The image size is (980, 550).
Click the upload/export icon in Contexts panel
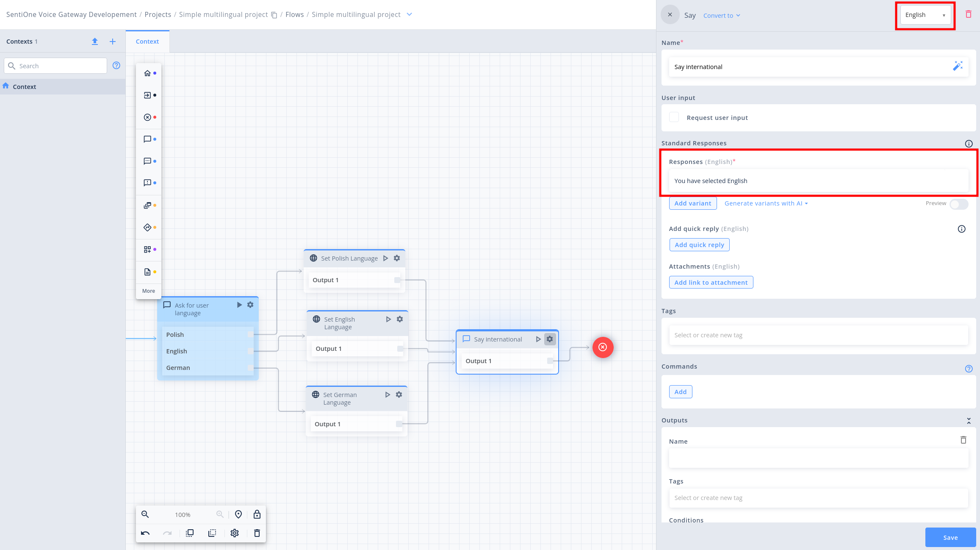(94, 41)
